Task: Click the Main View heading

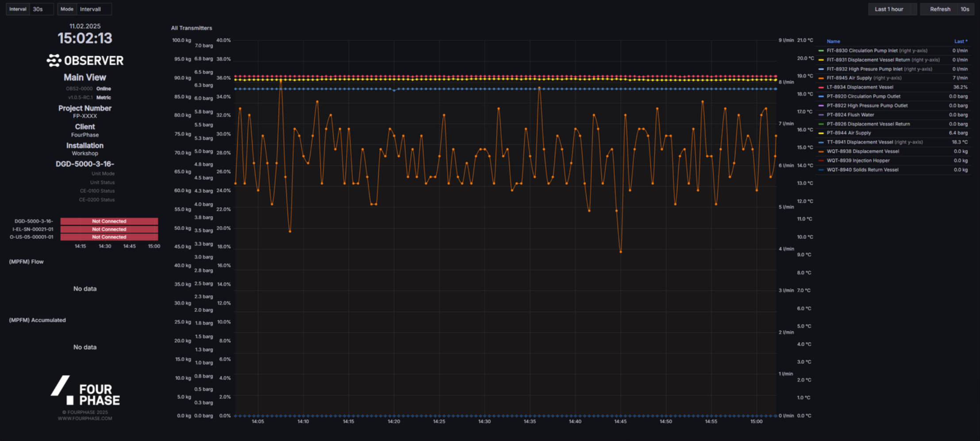Action: 85,77
